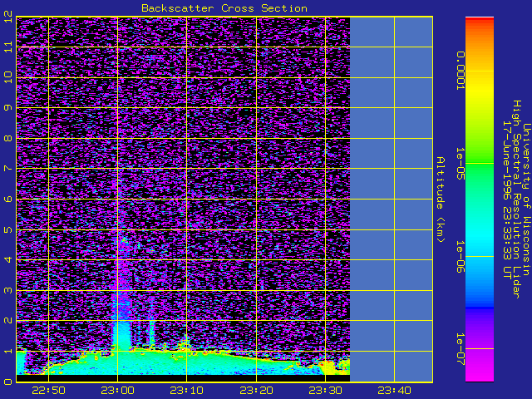Click the '17-June-1996 23:33:33 UT' timestamp

[x=506, y=199]
